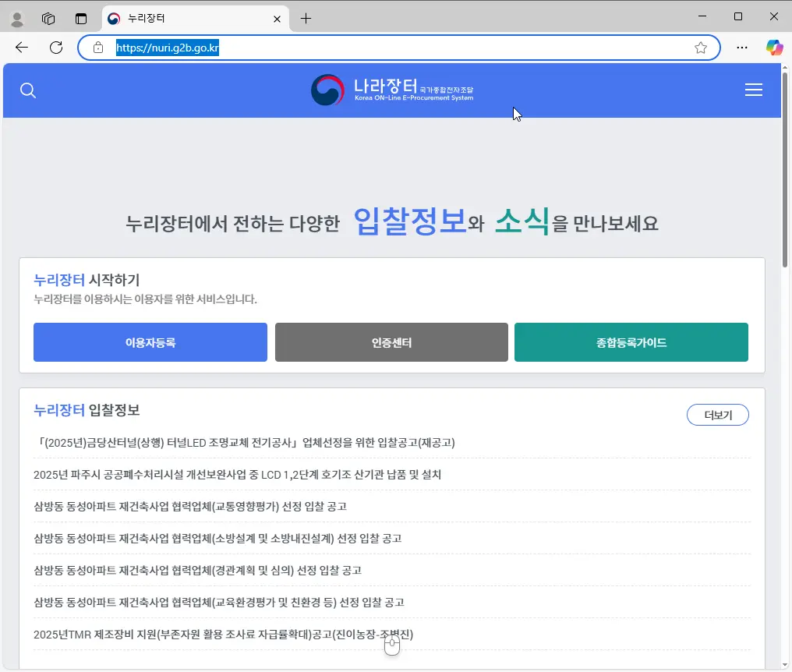Open the 삼방동 교통영향평가 bid announcement link
This screenshot has height=672, width=792.
[x=190, y=506]
